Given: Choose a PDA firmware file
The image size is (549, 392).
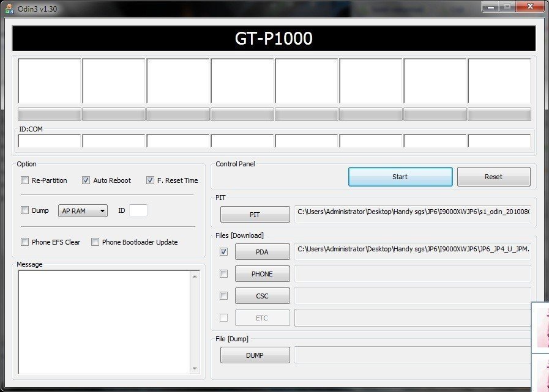Looking at the screenshot, I should point(262,252).
